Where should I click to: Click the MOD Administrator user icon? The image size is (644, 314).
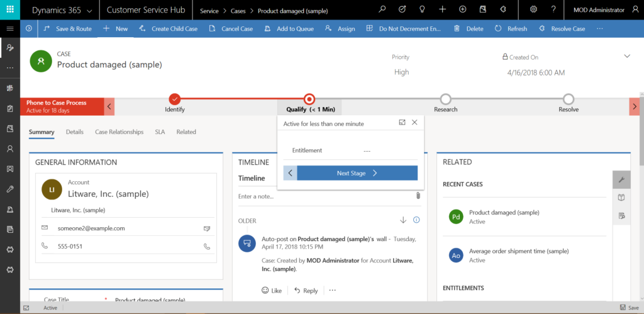636,9
